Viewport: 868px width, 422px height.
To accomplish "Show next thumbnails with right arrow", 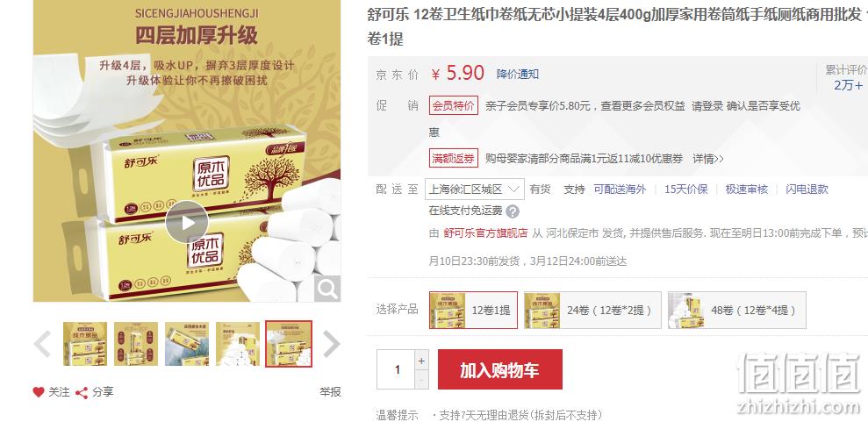I will click(331, 344).
